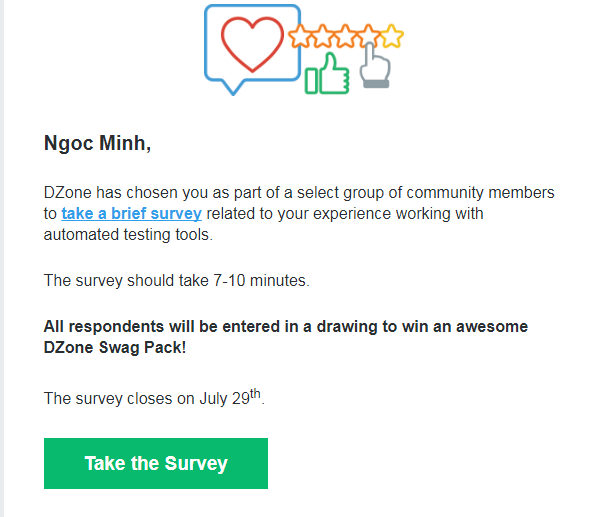
Task: Click the "survey should take 7-10 minutes" line
Action: pos(177,280)
